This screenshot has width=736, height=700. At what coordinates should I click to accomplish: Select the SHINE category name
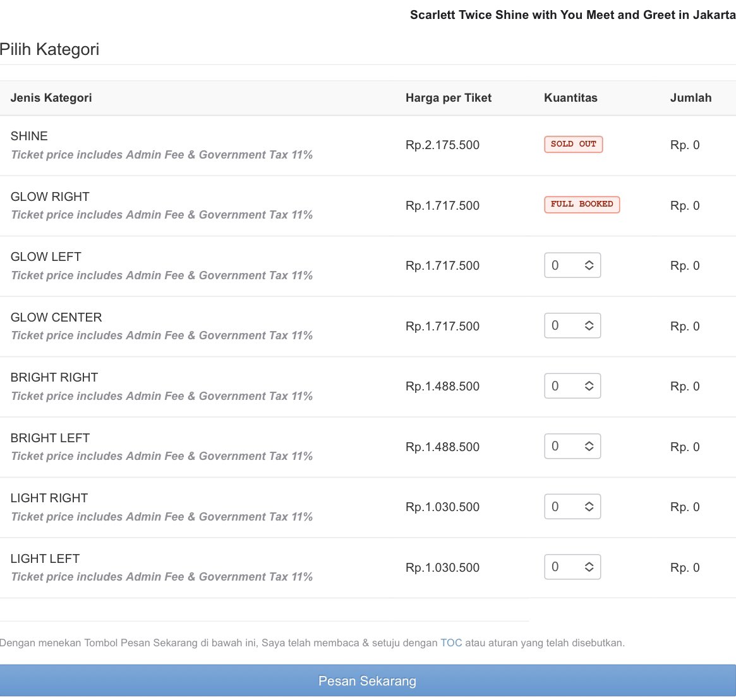[x=29, y=136]
